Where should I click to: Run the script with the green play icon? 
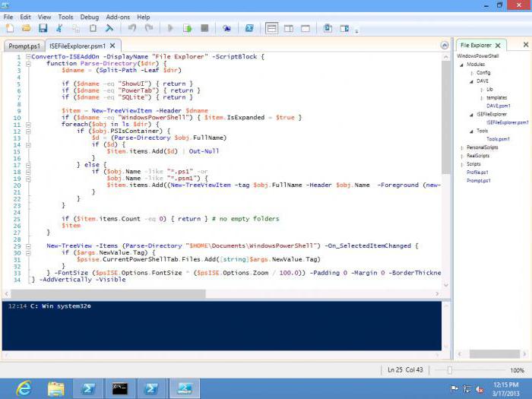coord(170,28)
